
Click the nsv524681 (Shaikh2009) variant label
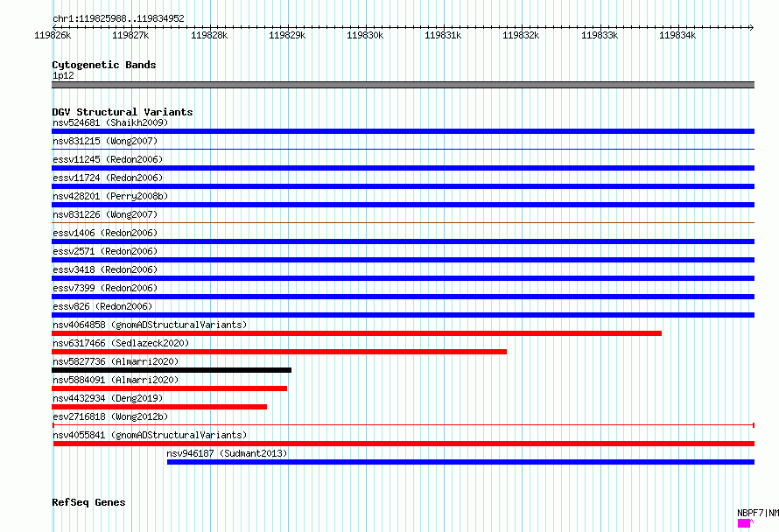(x=110, y=122)
